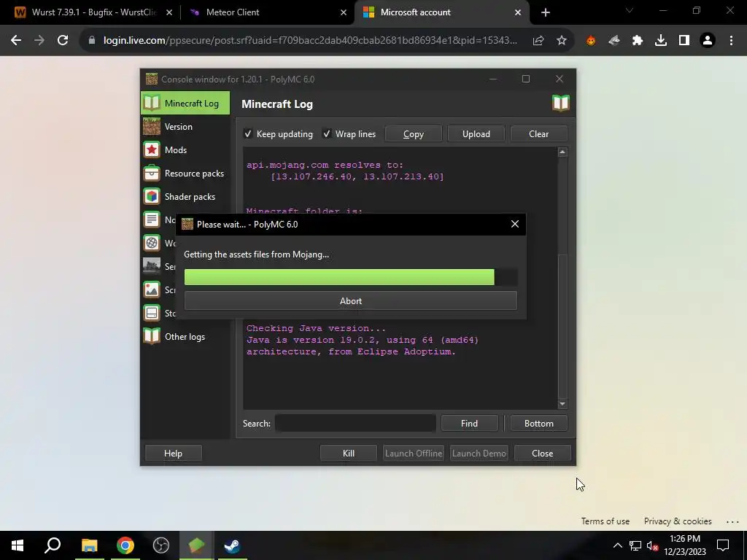Image resolution: width=747 pixels, height=560 pixels.
Task: Click log scrollbar up arrow
Action: coord(562,152)
